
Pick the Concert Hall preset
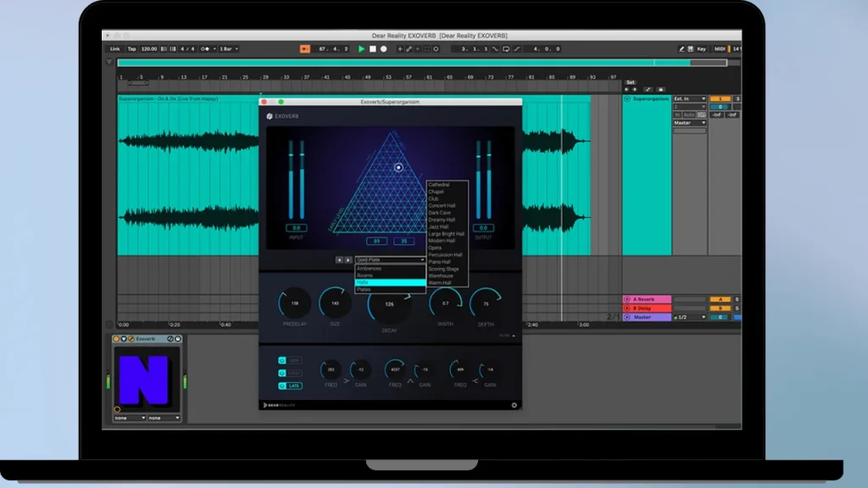pos(448,206)
